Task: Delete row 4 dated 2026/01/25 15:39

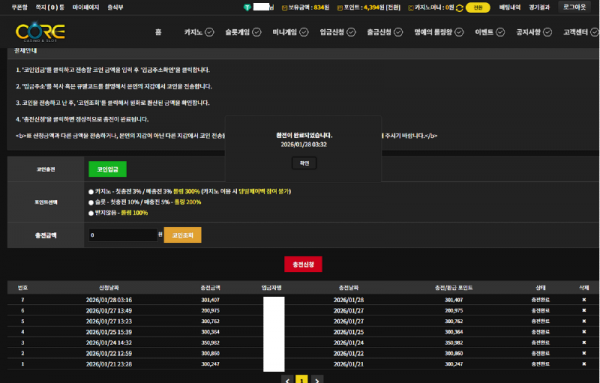Action: (x=584, y=332)
